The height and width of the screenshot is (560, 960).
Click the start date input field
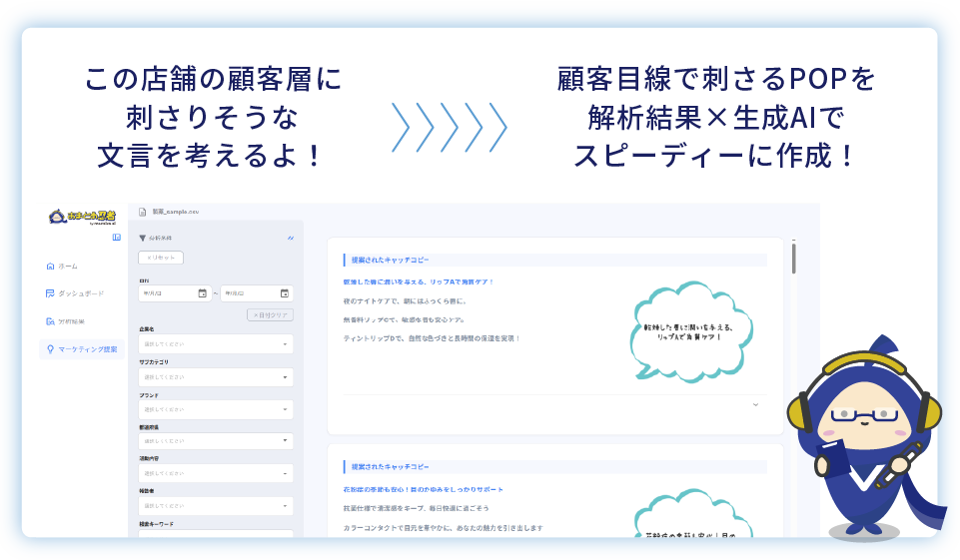(175, 293)
